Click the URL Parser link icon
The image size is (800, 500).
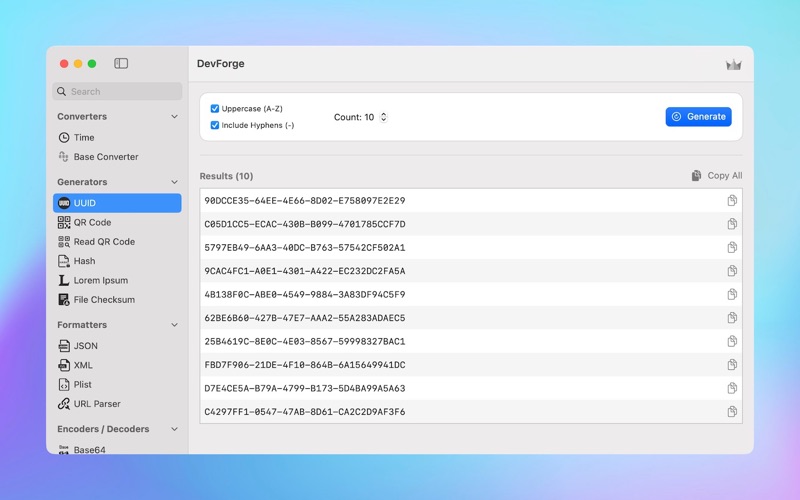coord(64,404)
